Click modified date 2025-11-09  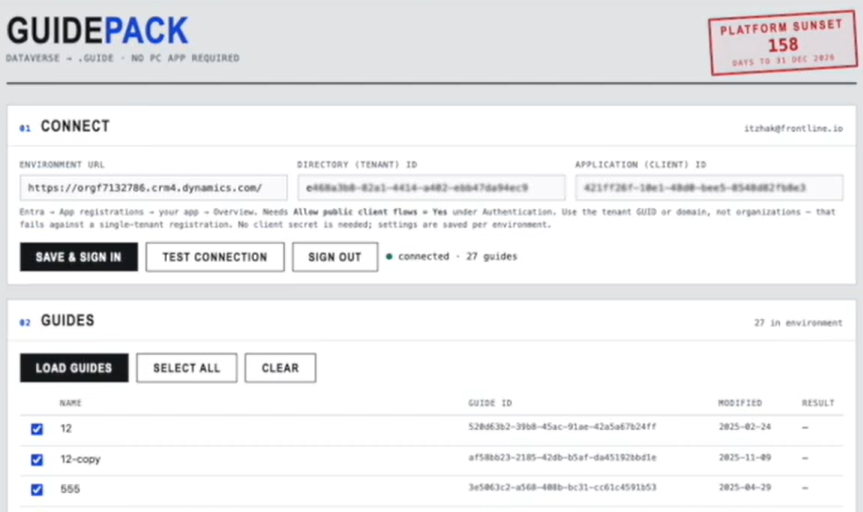click(x=745, y=457)
